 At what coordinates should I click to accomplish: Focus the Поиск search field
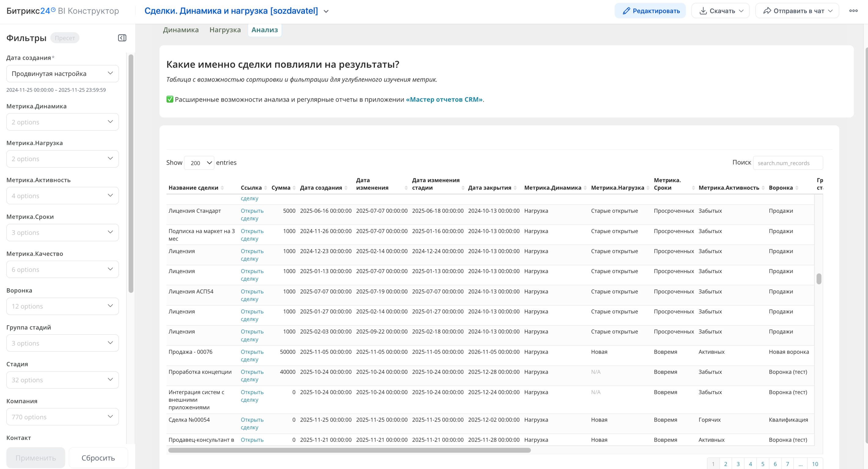[x=788, y=163]
